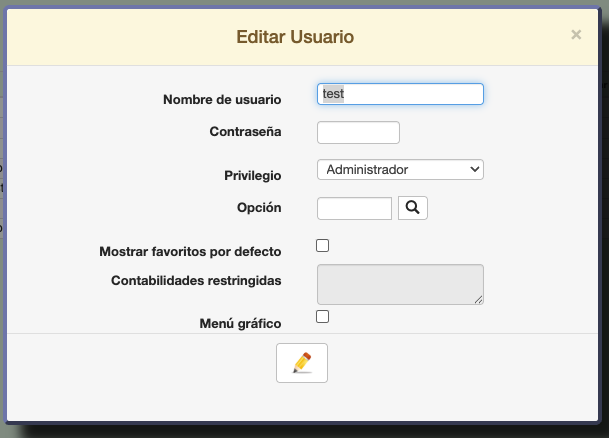Open the Privilegio dropdown showing Administrador

click(400, 170)
